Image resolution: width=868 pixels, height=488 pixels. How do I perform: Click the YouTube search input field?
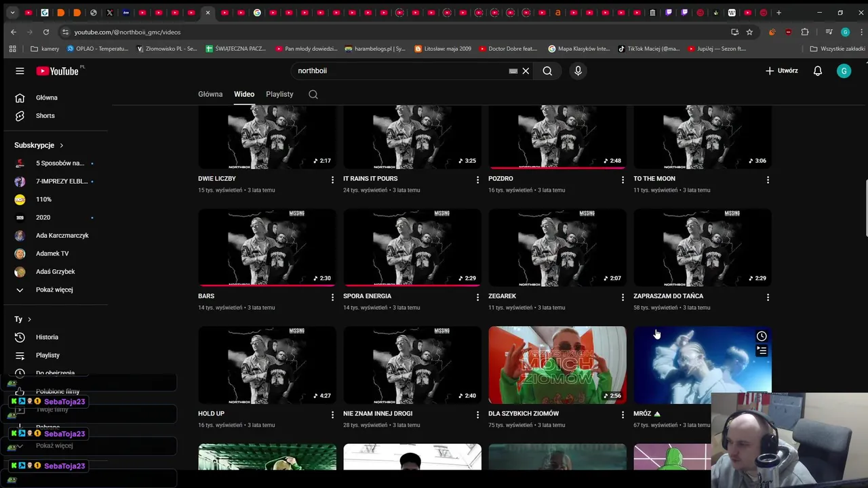(400, 70)
